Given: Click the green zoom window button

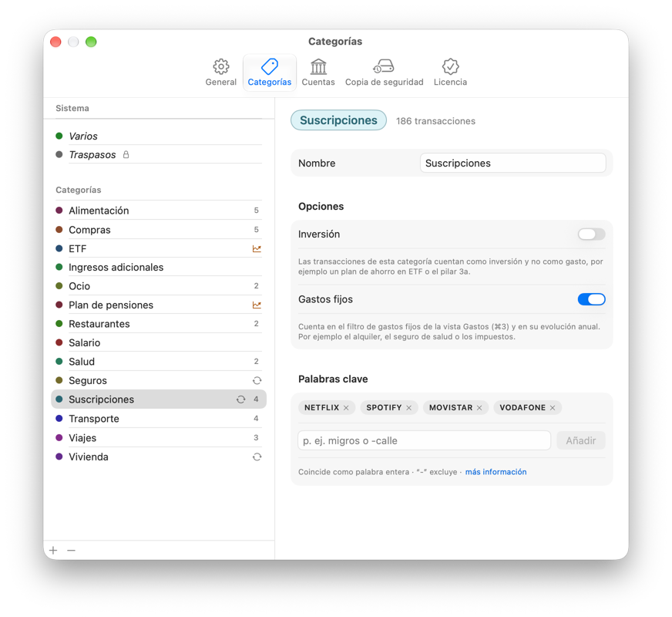Looking at the screenshot, I should (x=91, y=42).
